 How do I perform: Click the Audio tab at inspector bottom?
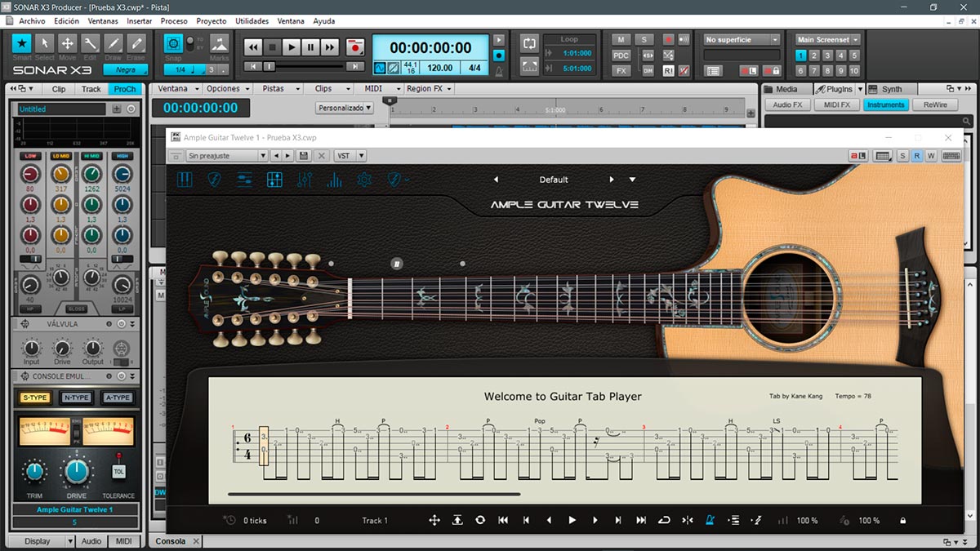[x=91, y=541]
